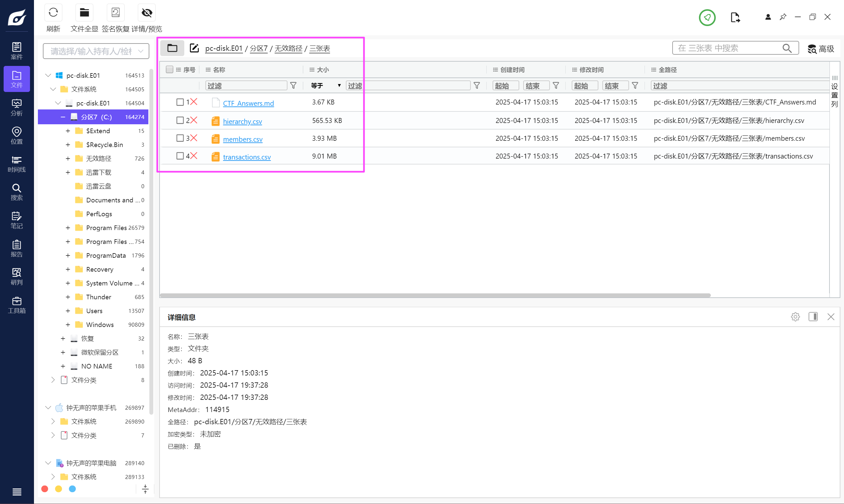The image size is (844, 504).
Task: Expand the 恢复 partition node
Action: (63, 339)
